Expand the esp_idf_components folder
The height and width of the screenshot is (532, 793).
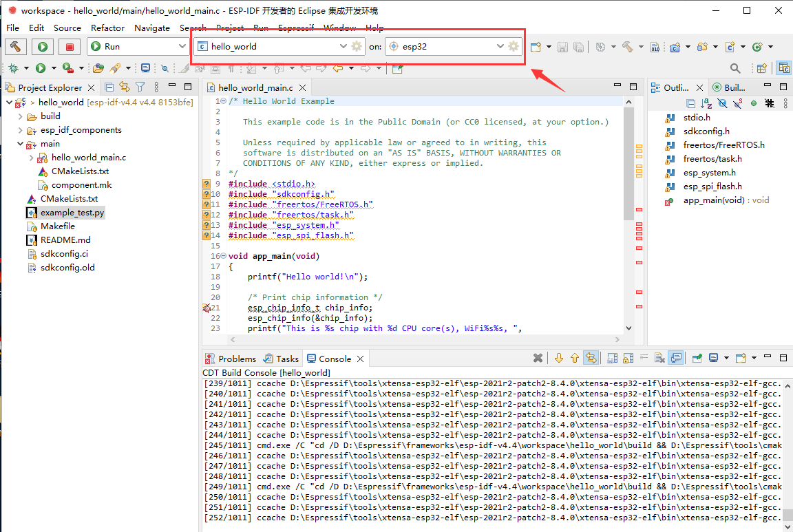pyautogui.click(x=20, y=130)
